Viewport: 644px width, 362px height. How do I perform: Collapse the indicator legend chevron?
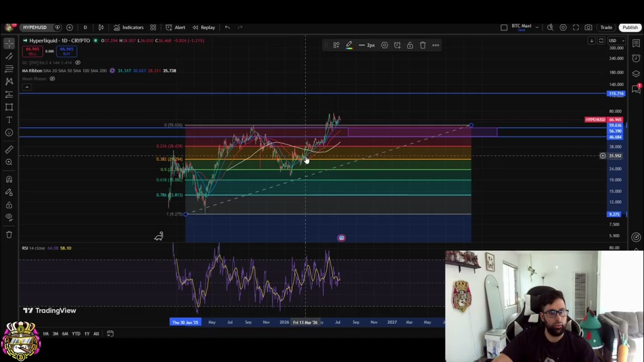pyautogui.click(x=27, y=87)
